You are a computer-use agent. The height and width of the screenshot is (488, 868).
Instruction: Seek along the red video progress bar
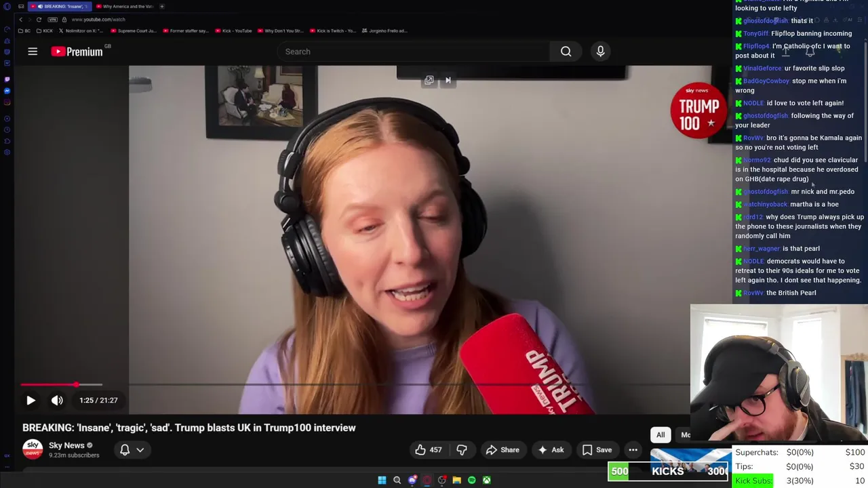[x=61, y=384]
